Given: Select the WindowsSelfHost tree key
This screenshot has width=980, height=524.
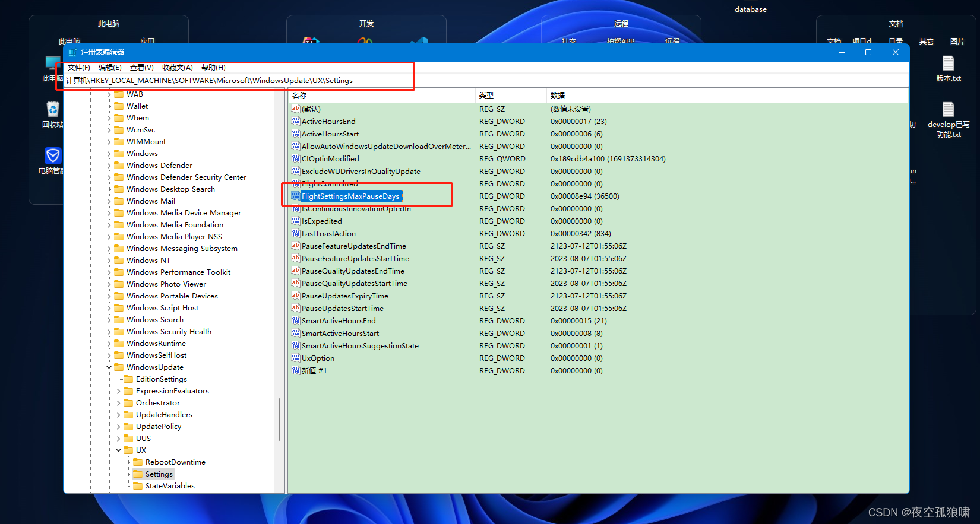Looking at the screenshot, I should 156,355.
